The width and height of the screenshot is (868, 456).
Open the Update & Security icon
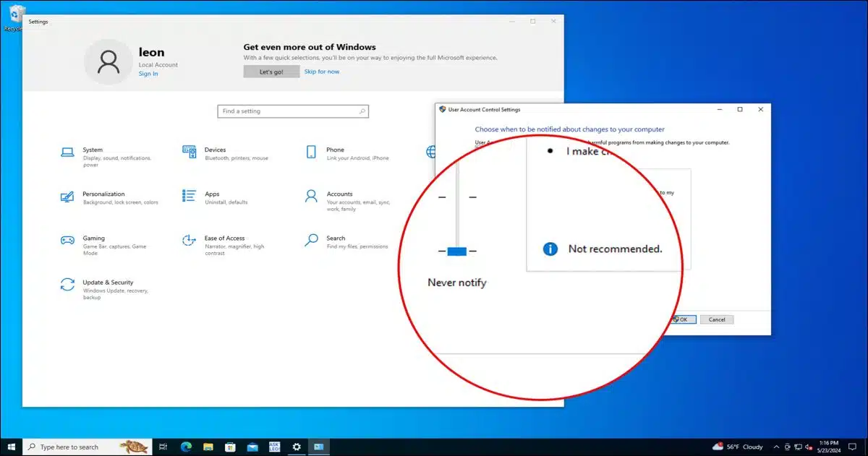(x=67, y=285)
